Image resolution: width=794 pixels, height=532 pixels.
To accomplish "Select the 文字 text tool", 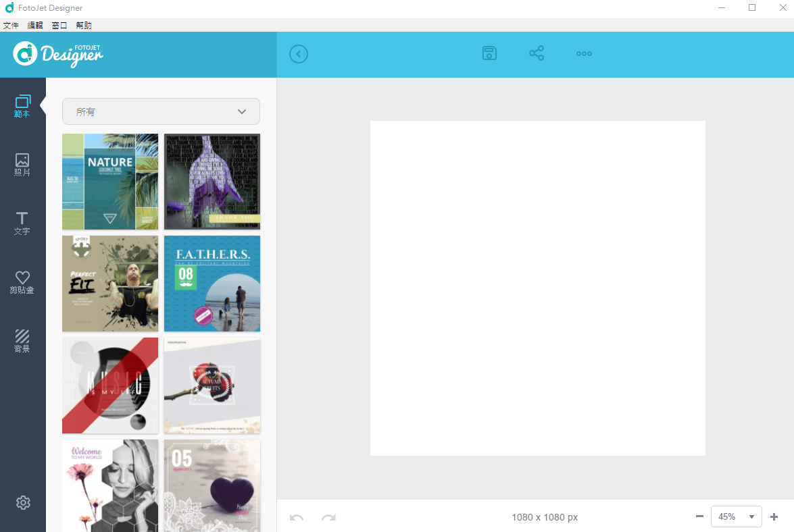I will [22, 223].
